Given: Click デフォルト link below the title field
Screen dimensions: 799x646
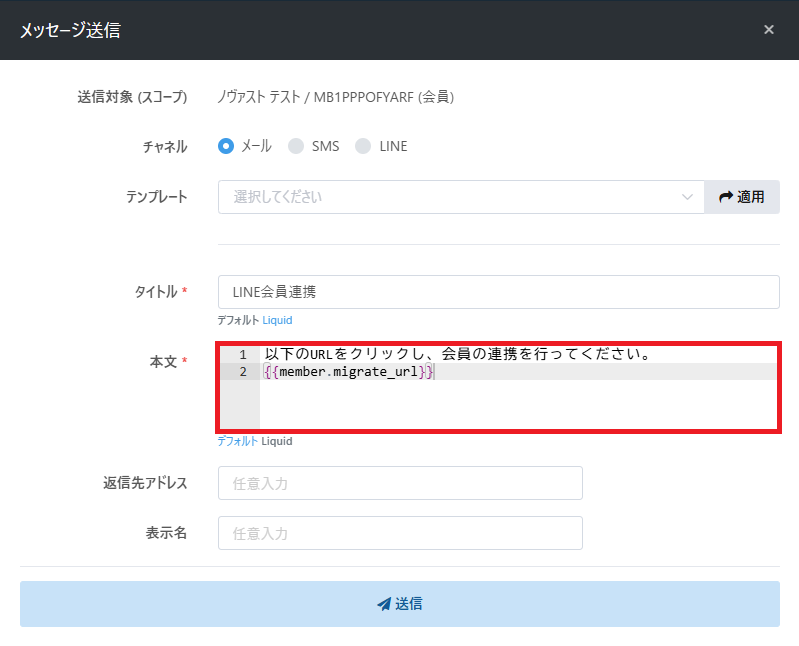Looking at the screenshot, I should coord(238,321).
